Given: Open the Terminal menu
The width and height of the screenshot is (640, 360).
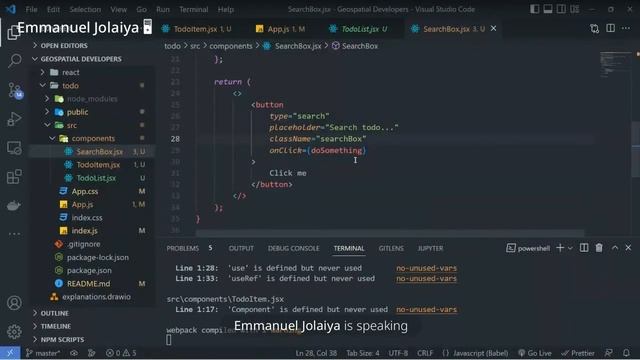Looking at the screenshot, I should point(193,9).
